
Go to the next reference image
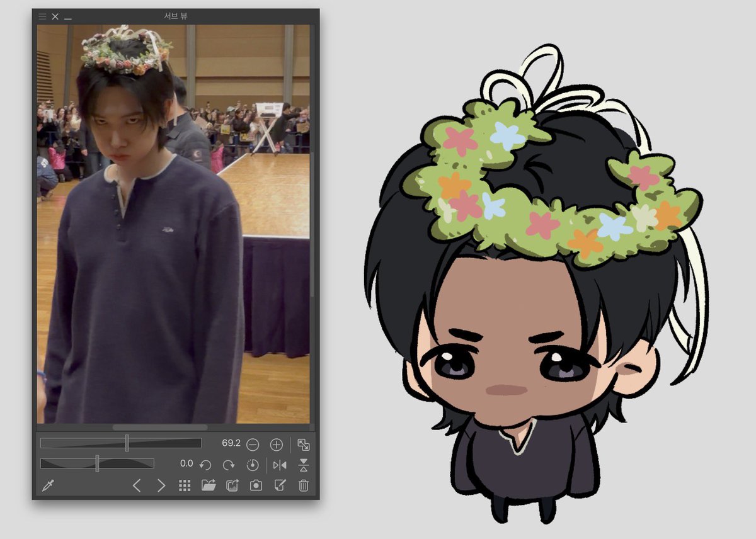tap(161, 485)
